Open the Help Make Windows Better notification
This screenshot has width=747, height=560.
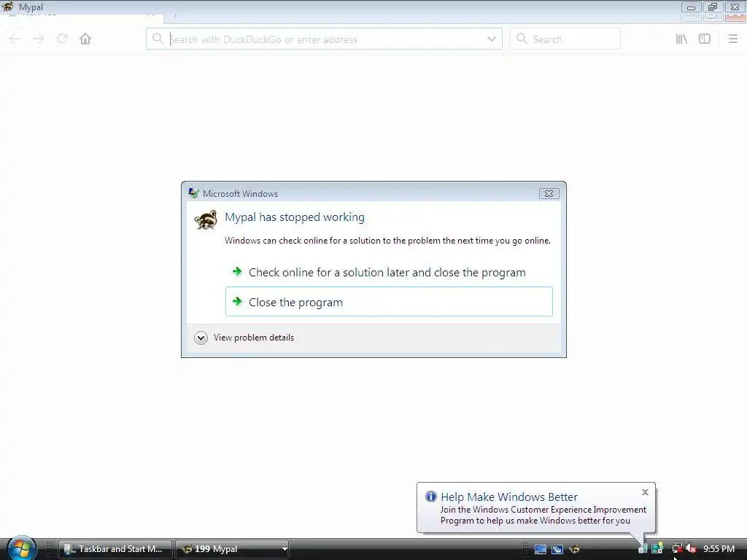point(536,507)
